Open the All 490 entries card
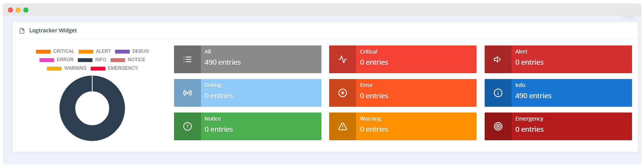The image size is (644, 168). [x=248, y=59]
